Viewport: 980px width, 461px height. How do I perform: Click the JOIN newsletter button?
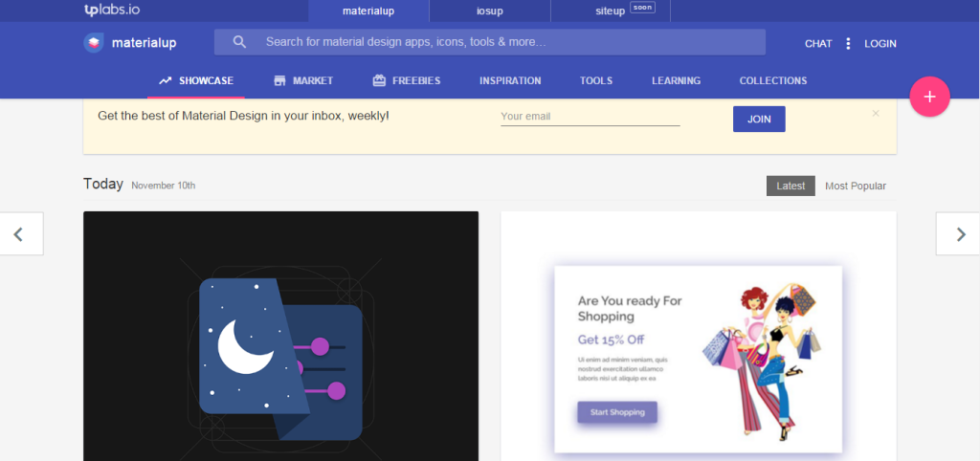tap(758, 119)
